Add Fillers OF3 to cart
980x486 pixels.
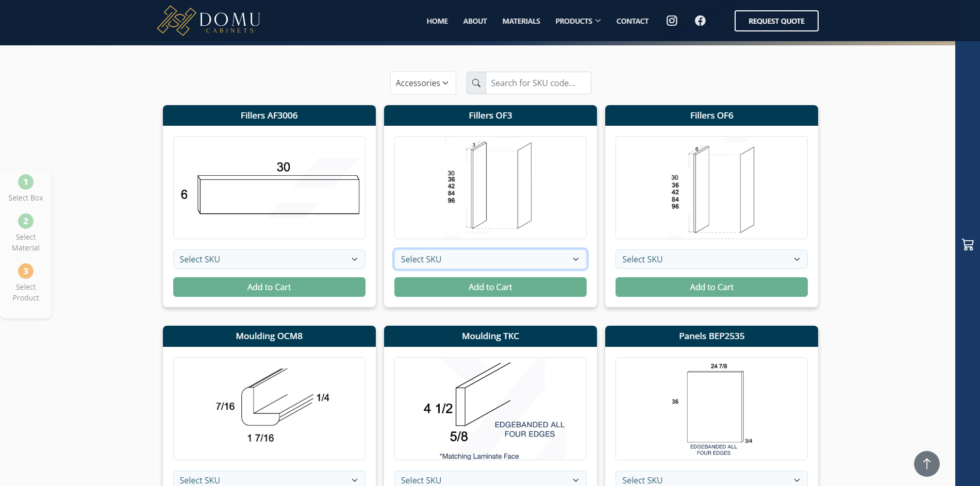click(x=490, y=287)
